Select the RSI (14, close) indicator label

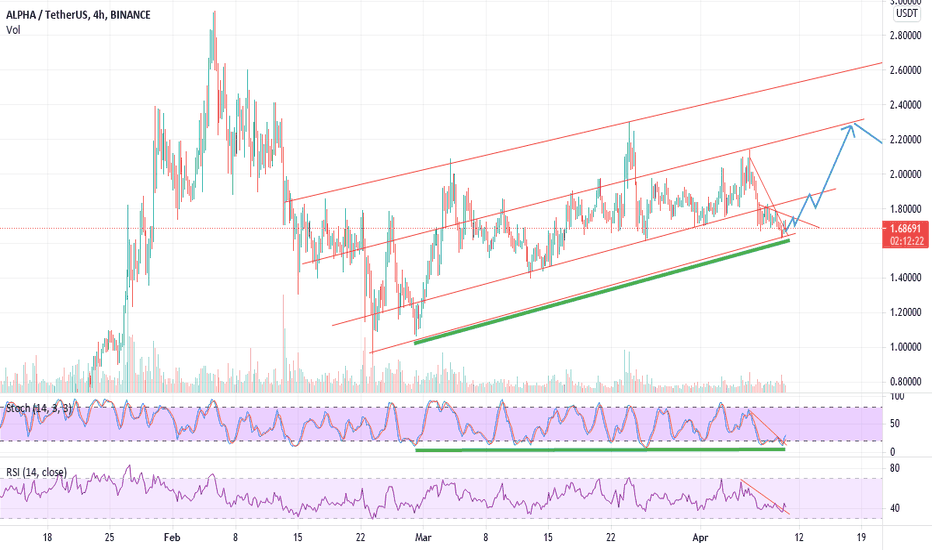36,472
